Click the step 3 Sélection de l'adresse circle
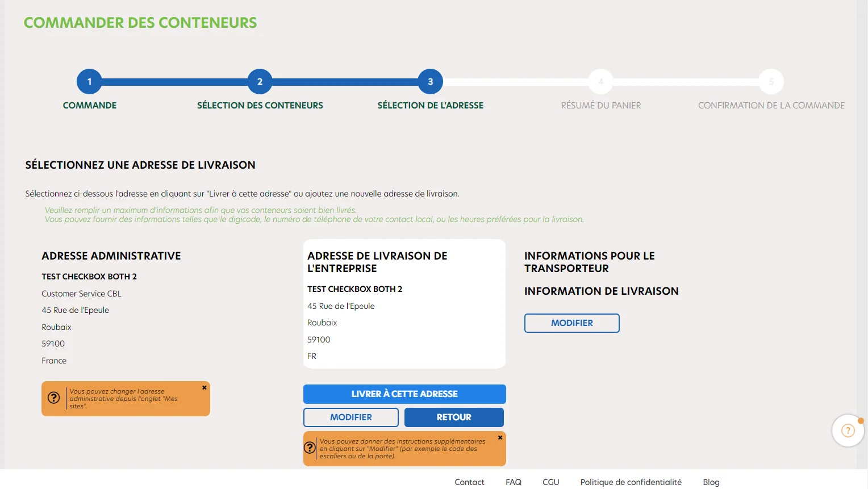Image resolution: width=868 pixels, height=489 pixels. click(x=431, y=82)
